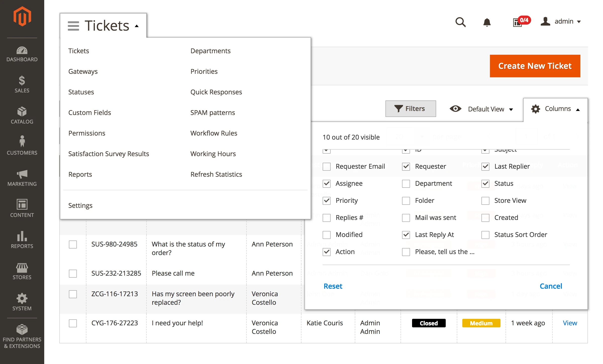Enable the Requester Email column checkbox

327,166
